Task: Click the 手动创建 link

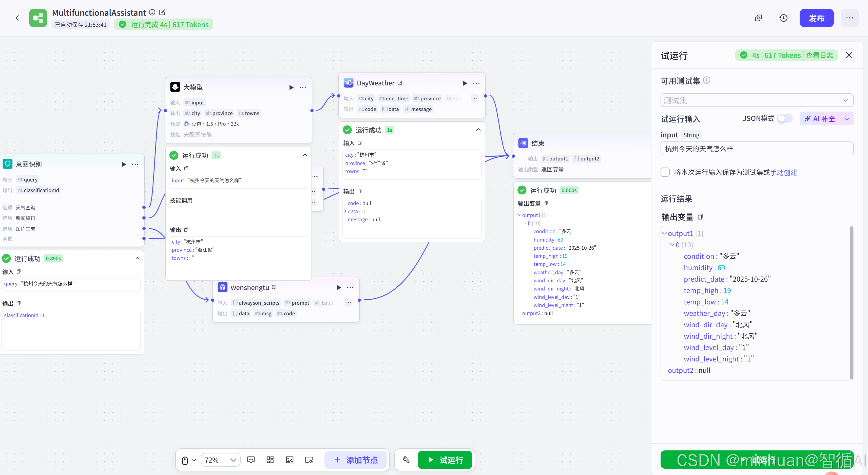Action: pyautogui.click(x=783, y=173)
